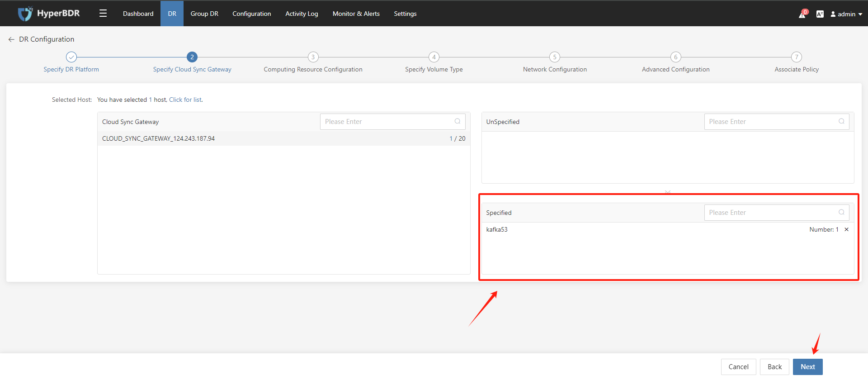The width and height of the screenshot is (868, 380).
Task: Expand the admin dropdown arrow
Action: tap(860, 14)
